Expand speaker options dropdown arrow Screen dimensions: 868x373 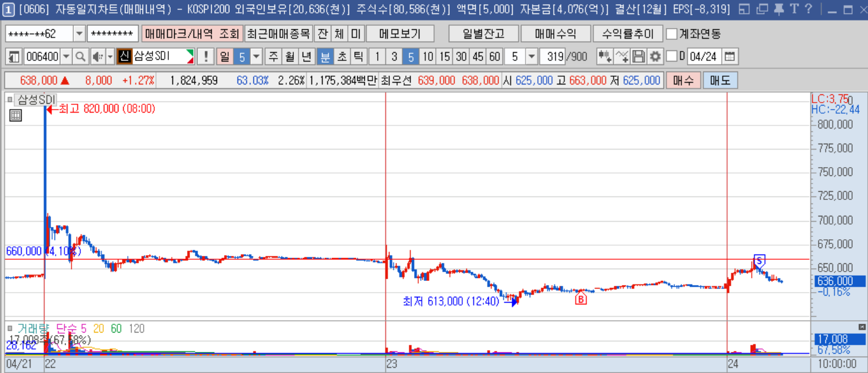click(110, 57)
